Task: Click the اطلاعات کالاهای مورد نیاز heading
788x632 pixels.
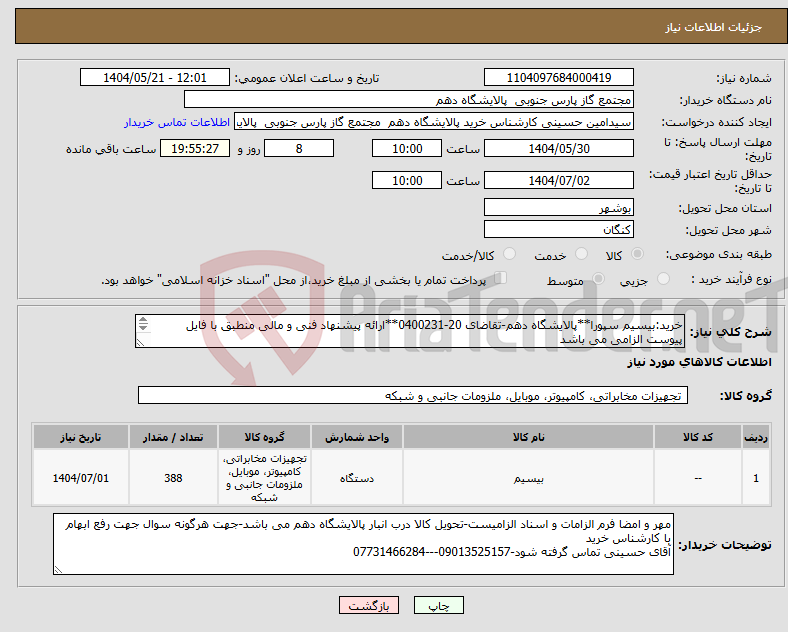Action: click(699, 362)
